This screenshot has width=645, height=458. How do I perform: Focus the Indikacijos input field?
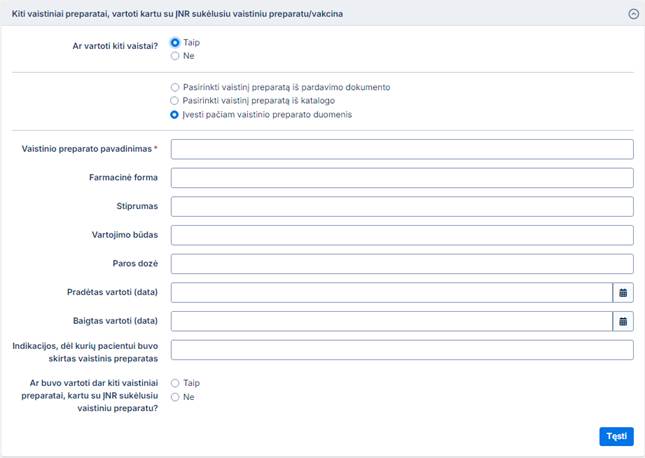402,350
